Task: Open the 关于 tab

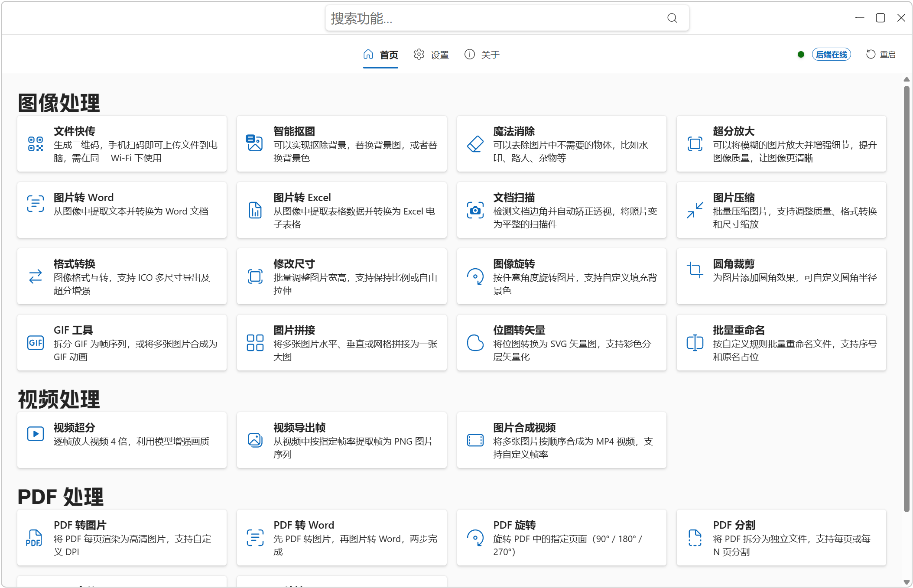Action: tap(482, 55)
